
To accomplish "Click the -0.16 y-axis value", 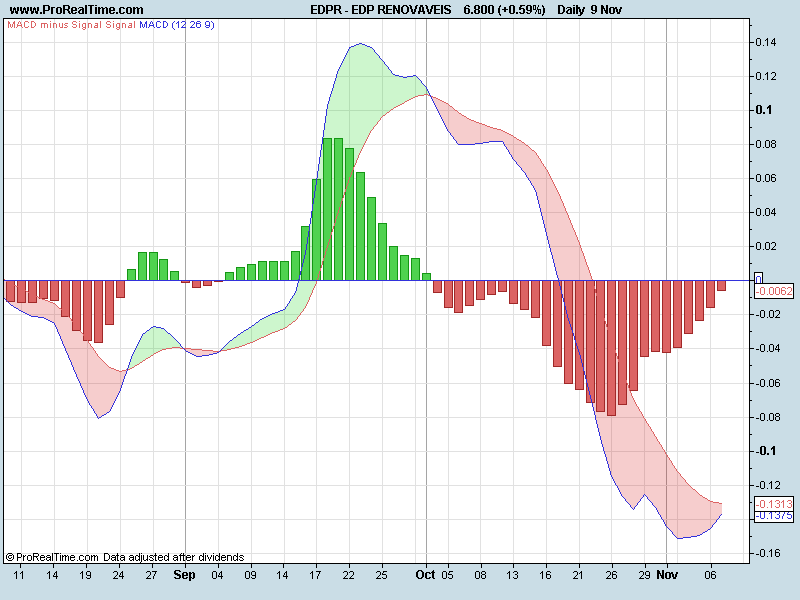I will point(767,554).
